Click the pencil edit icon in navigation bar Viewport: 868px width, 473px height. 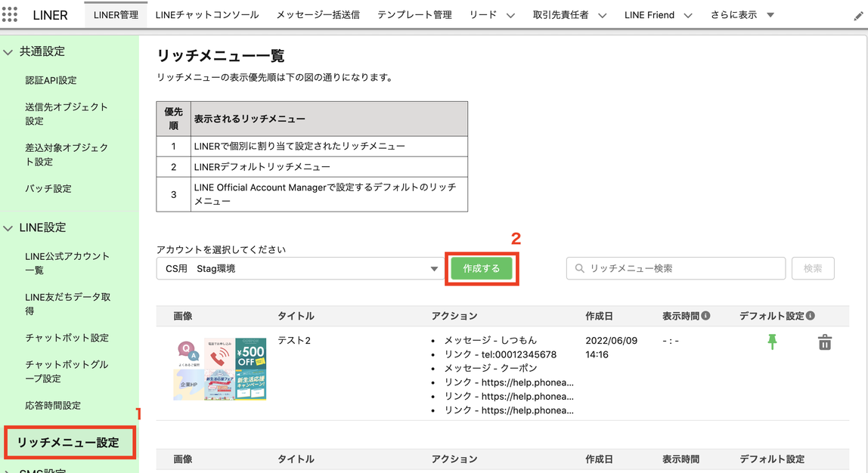coord(858,16)
